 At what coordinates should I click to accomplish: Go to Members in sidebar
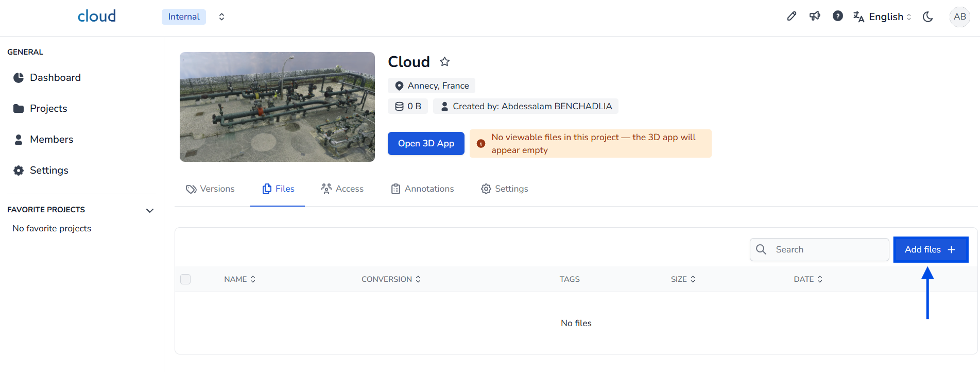51,139
